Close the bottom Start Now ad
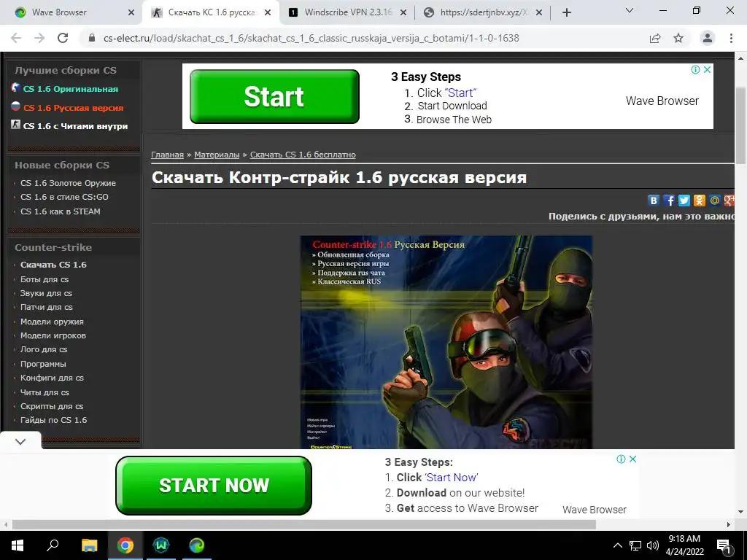 click(x=632, y=459)
